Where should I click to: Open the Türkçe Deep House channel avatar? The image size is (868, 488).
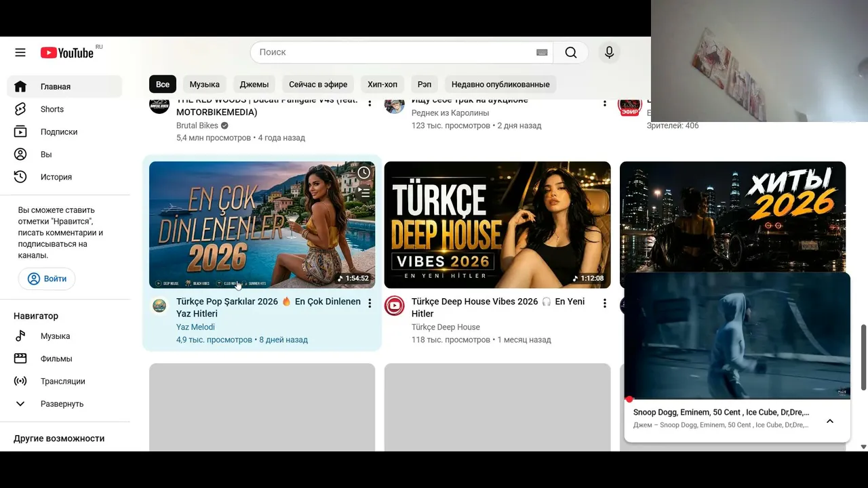(395, 306)
